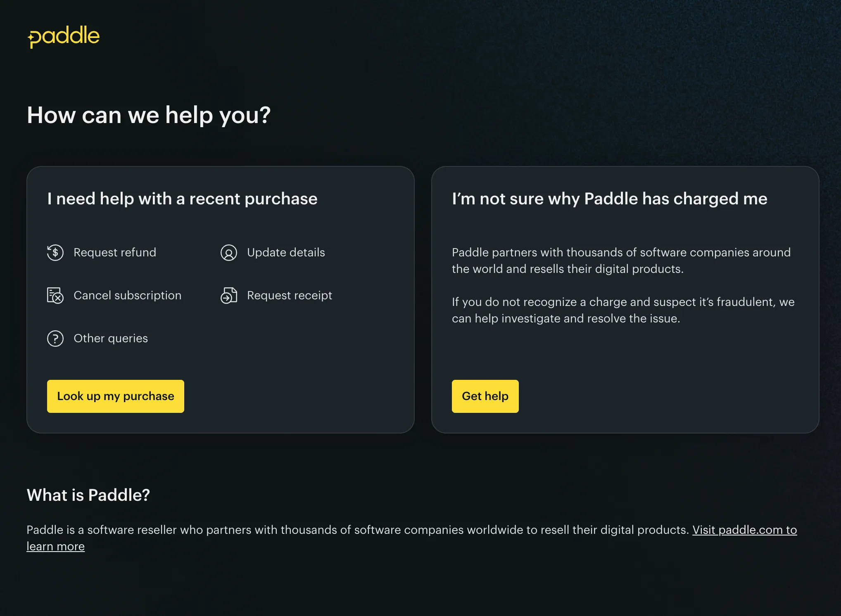This screenshot has width=841, height=616.
Task: Click the Paddle logo
Action: 64,36
